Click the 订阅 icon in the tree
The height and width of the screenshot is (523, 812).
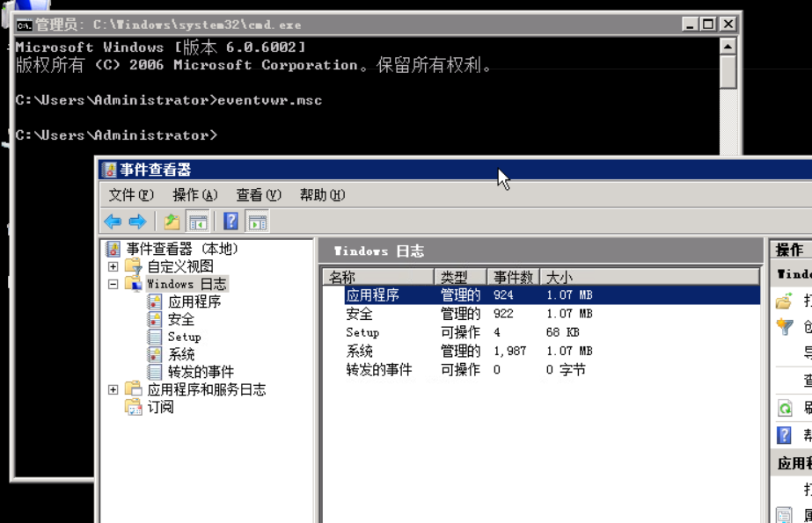point(134,407)
